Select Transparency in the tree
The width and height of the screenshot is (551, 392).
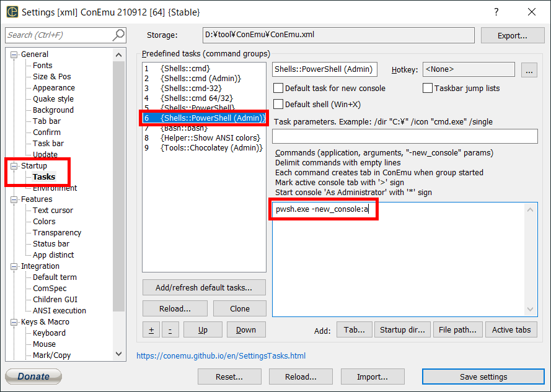pyautogui.click(x=57, y=233)
